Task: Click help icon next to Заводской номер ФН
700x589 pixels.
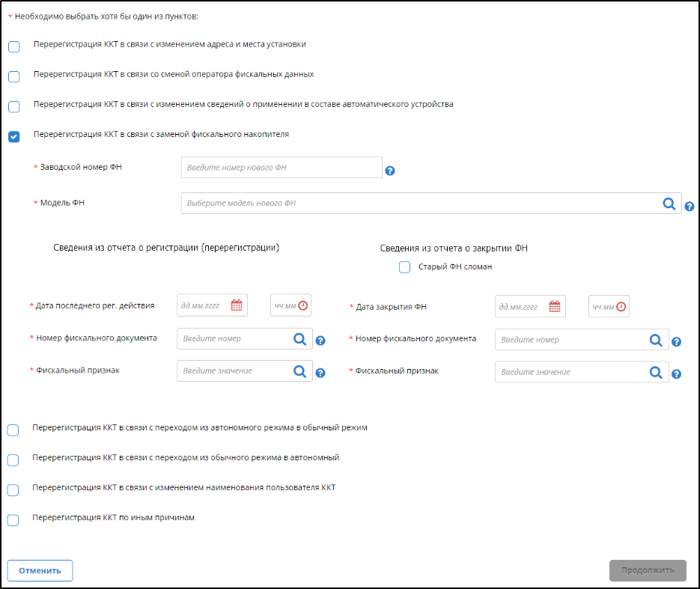Action: 389,171
